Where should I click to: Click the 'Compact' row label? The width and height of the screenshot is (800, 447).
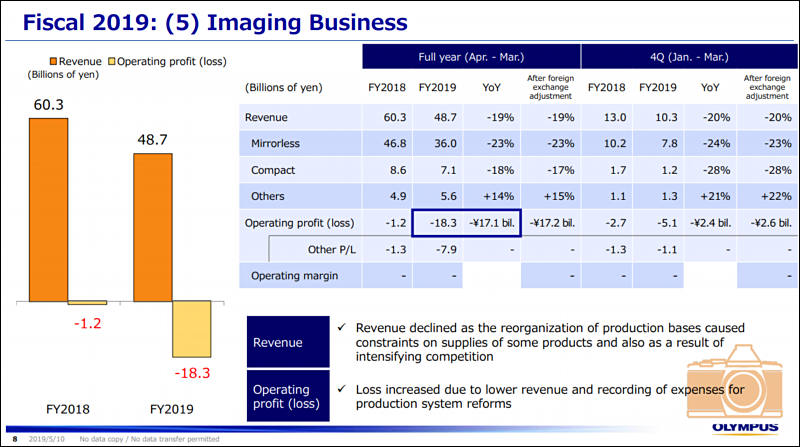(x=273, y=170)
